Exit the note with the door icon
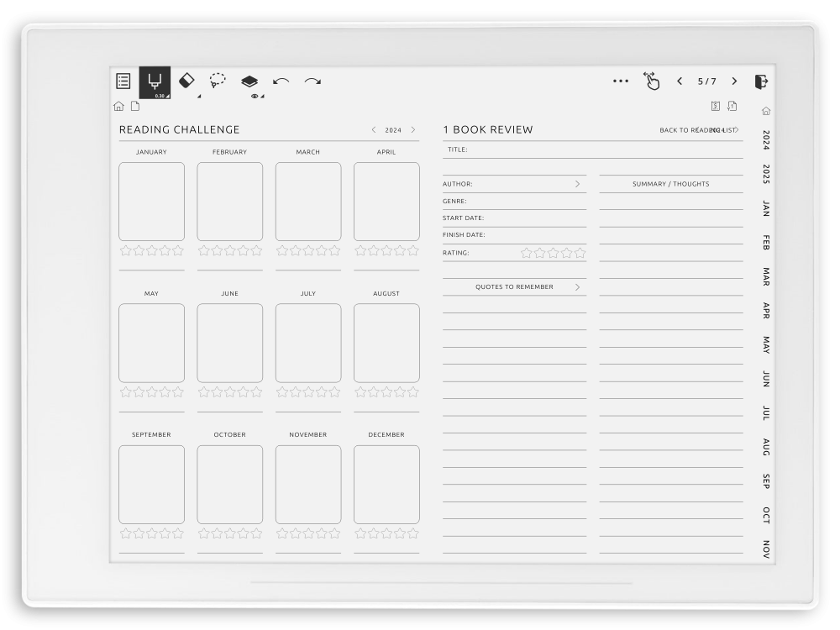The image size is (840, 630). coord(761,81)
